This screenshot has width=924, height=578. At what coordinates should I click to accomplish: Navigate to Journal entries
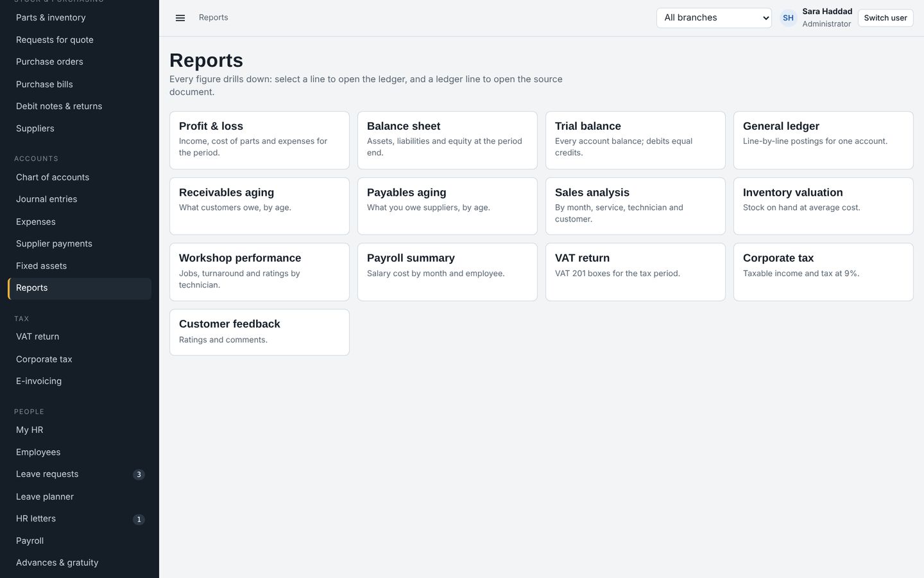[80, 199]
